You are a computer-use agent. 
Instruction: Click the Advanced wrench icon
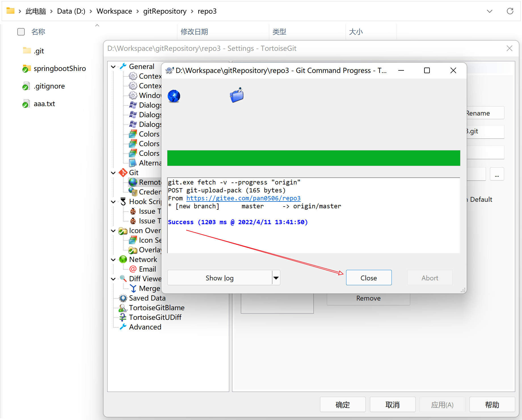click(x=123, y=327)
